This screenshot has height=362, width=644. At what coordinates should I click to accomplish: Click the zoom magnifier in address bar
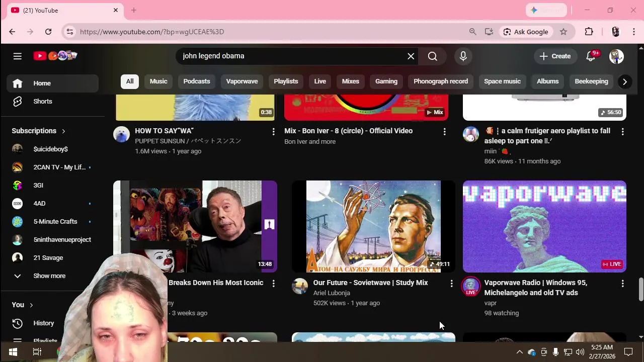tap(472, 32)
